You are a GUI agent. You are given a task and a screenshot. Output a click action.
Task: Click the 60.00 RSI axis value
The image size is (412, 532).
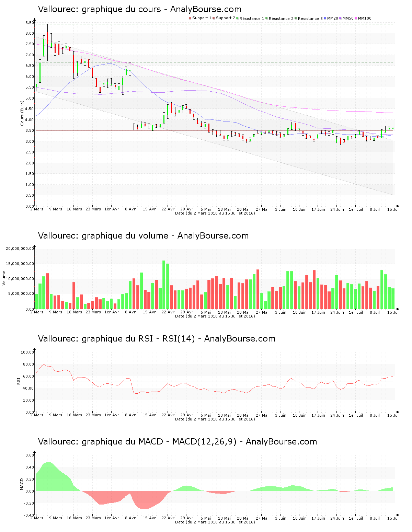click(28, 376)
